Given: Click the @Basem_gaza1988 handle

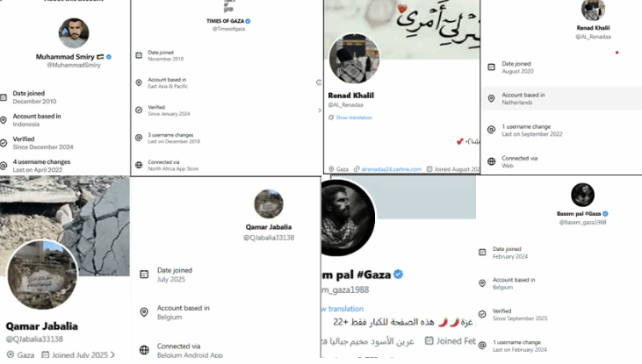Looking at the screenshot, I should point(582,223).
